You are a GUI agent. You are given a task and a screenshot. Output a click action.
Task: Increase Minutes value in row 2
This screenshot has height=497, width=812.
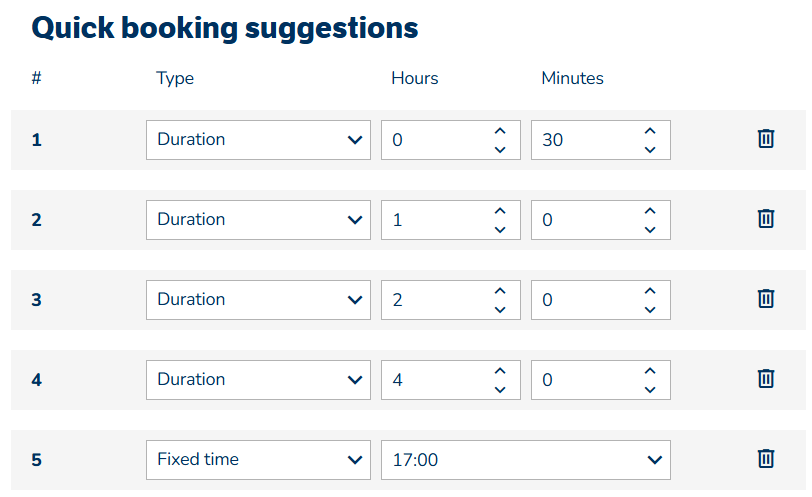click(650, 210)
